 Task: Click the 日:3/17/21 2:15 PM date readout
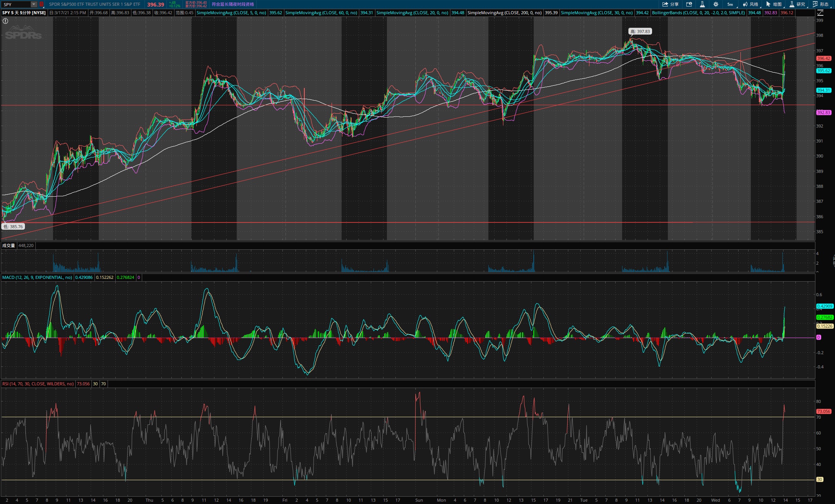click(x=68, y=13)
